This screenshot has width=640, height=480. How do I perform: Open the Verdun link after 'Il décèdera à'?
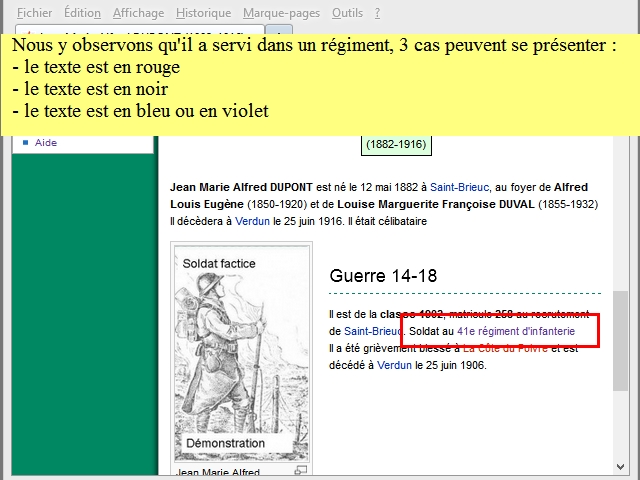click(x=252, y=221)
